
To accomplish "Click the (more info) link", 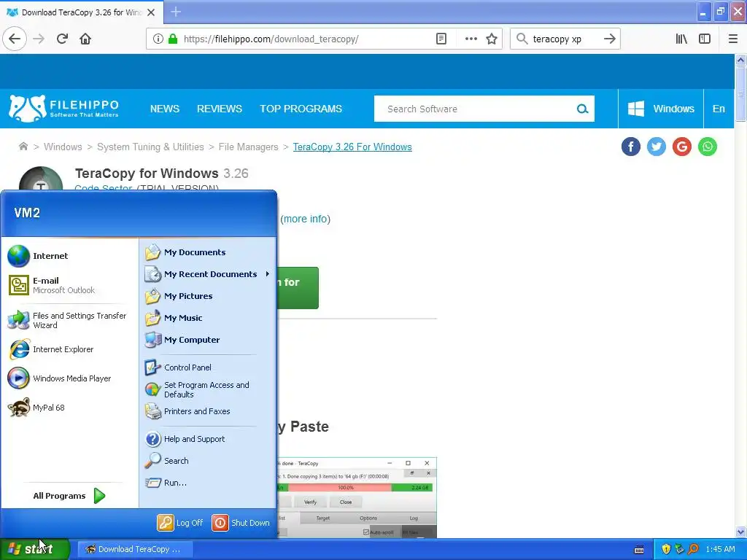I will (306, 219).
